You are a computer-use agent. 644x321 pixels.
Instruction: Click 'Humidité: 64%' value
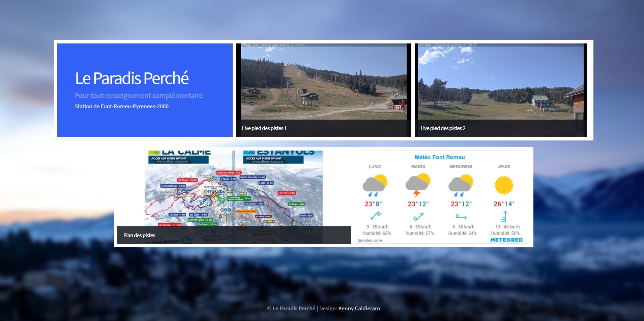pyautogui.click(x=462, y=233)
